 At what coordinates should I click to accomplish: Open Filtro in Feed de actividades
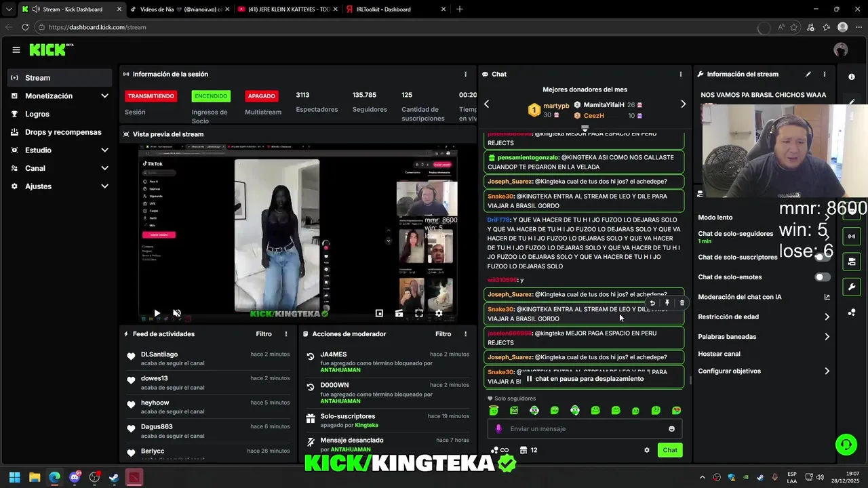(264, 334)
